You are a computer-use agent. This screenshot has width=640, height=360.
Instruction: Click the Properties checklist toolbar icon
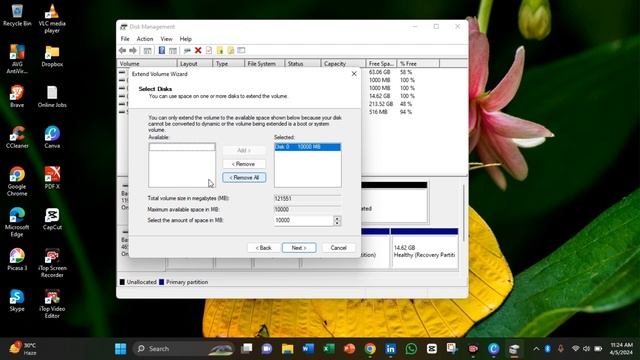(209, 50)
